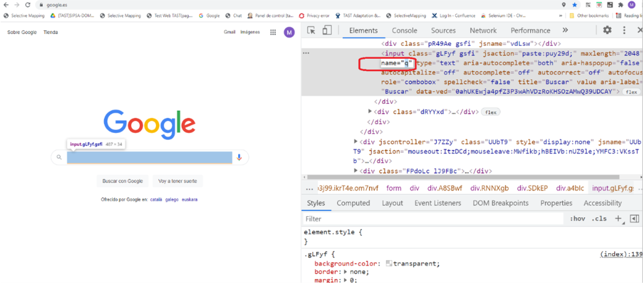Reload the page with the refresh icon

pos(28,5)
